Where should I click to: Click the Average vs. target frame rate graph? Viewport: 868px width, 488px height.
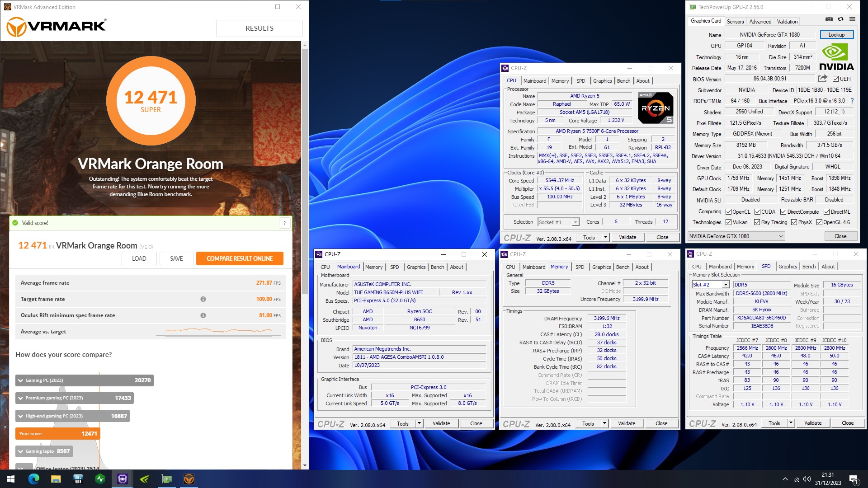click(219, 332)
